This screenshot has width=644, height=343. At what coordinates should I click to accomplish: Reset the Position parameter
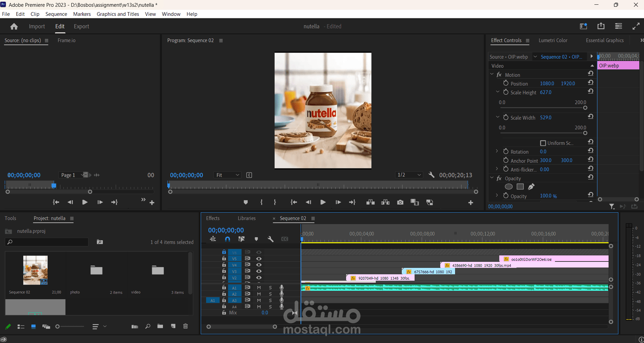[590, 83]
